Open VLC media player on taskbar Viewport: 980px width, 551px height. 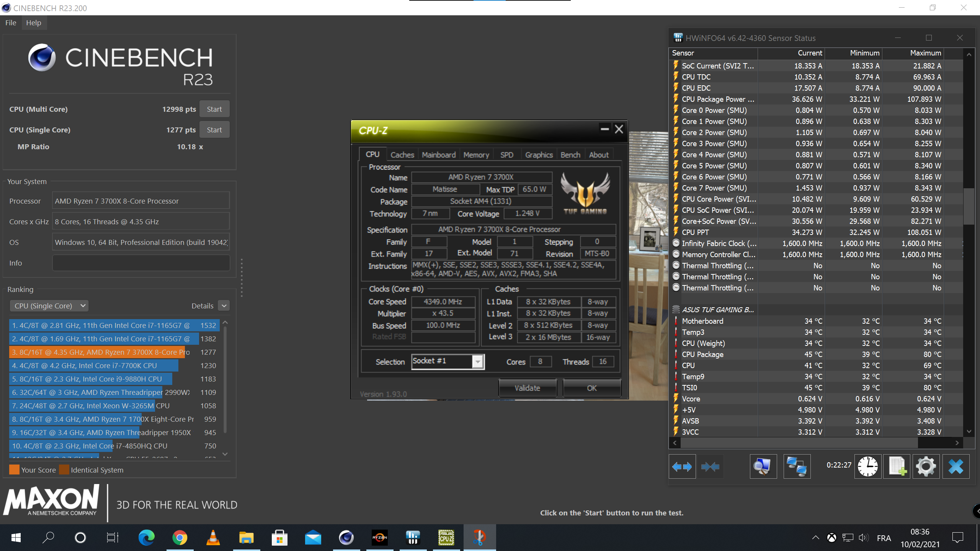(x=213, y=538)
